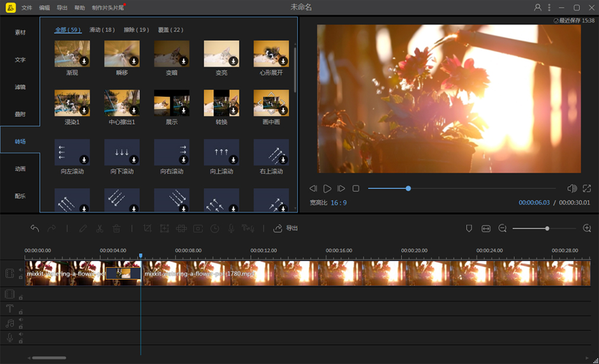599x364 pixels.
Task: Add a marker with the shield icon
Action: point(469,228)
